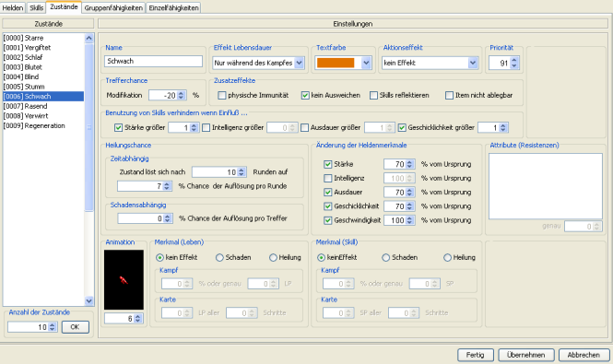Uncheck kein Ausweichen checkbox

tap(305, 95)
